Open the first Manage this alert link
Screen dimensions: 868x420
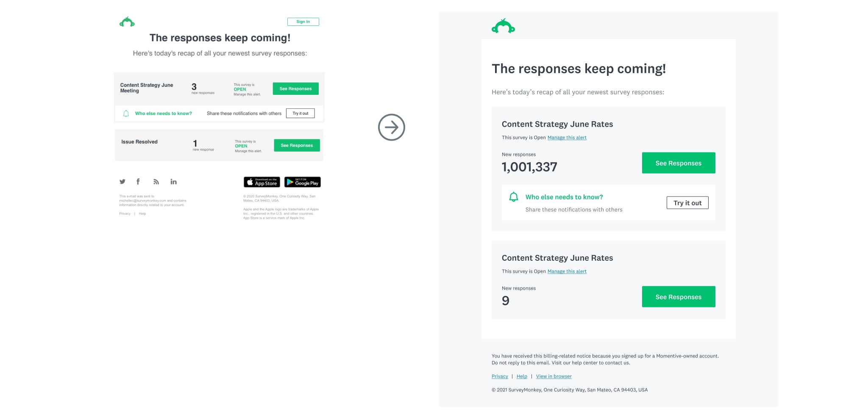pyautogui.click(x=567, y=138)
